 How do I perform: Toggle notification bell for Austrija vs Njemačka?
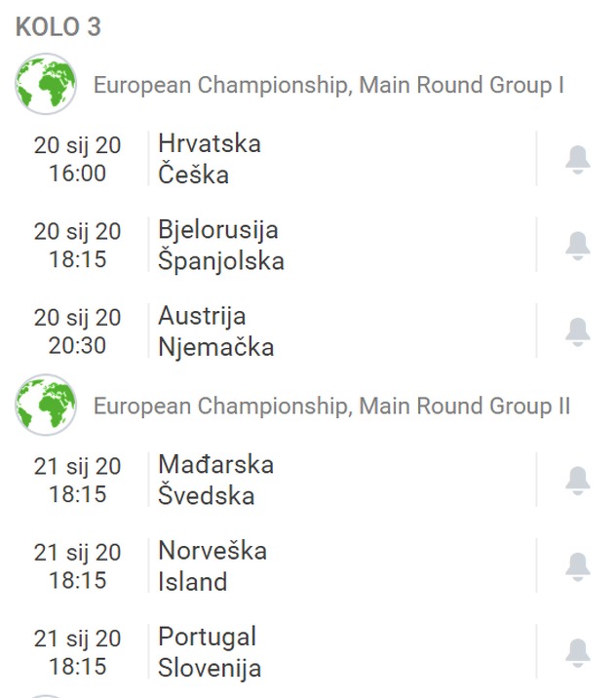[578, 331]
